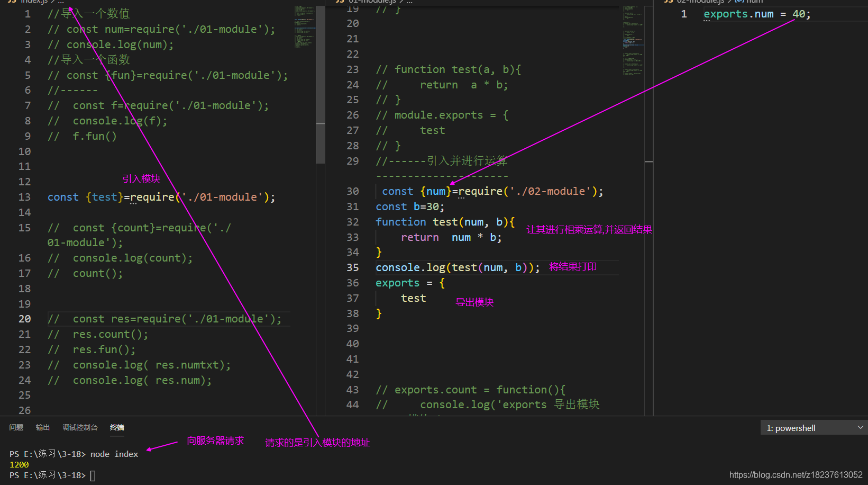Click line 13 'const {test}=require' in index.js
This screenshot has width=868, height=485.
(161, 197)
